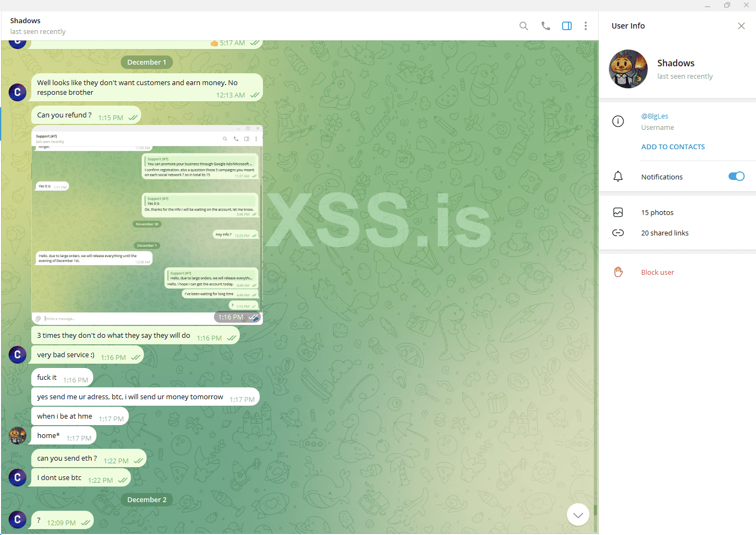Select the "I dont use btc" message
This screenshot has height=535, width=756.
(81, 478)
